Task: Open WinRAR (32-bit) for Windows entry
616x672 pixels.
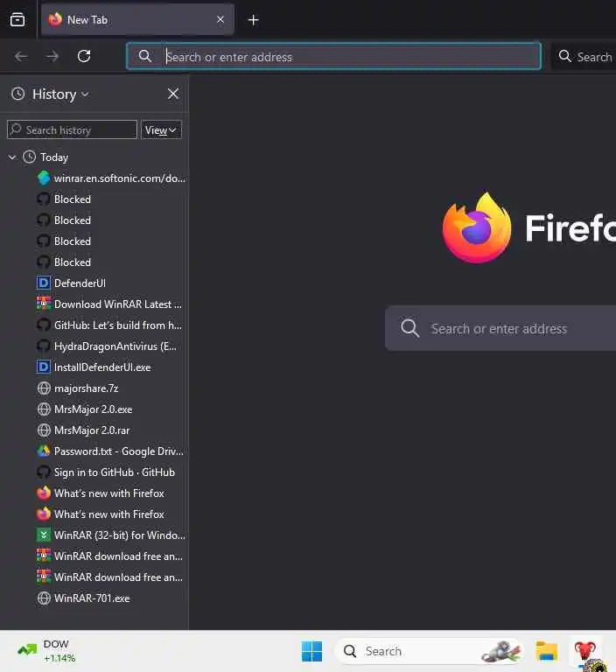Action: coord(111,535)
